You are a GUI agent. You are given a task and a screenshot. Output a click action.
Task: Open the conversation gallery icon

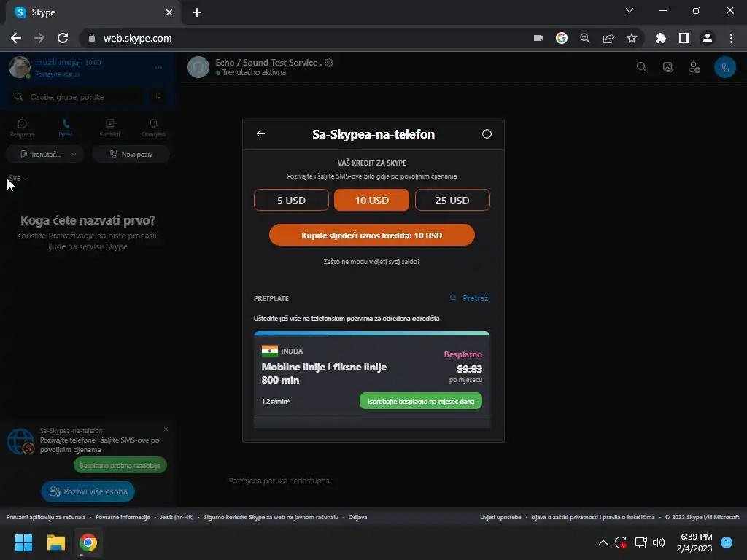click(x=668, y=68)
